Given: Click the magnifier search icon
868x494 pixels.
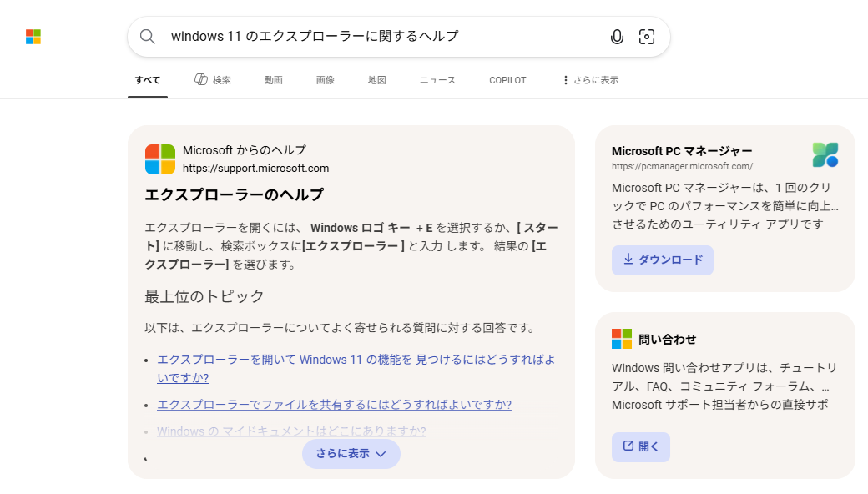Looking at the screenshot, I should [147, 37].
